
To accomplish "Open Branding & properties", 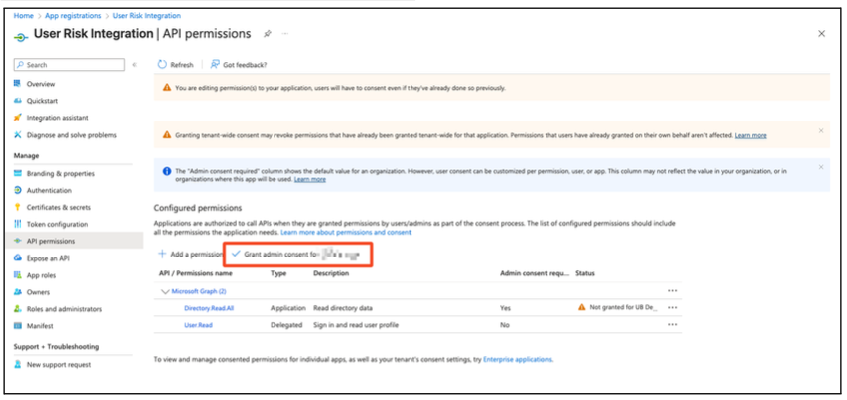I will point(60,174).
